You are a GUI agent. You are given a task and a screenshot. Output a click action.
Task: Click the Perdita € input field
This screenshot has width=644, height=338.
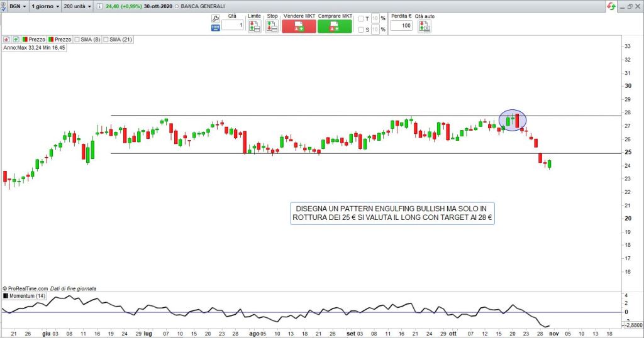pyautogui.click(x=401, y=26)
